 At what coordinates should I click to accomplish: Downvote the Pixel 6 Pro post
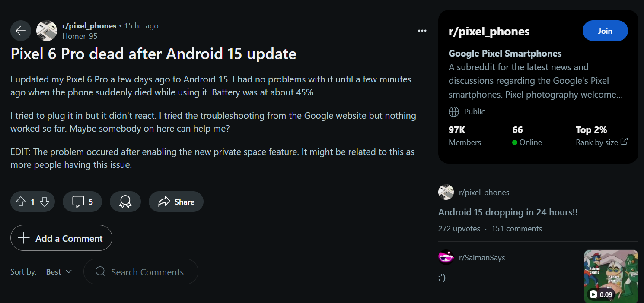click(x=45, y=202)
